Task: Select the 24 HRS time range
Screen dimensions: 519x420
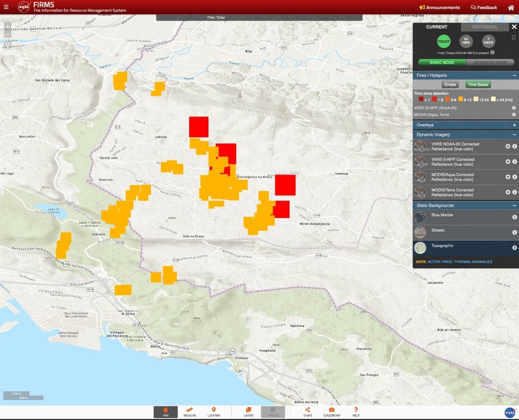Action: point(466,41)
